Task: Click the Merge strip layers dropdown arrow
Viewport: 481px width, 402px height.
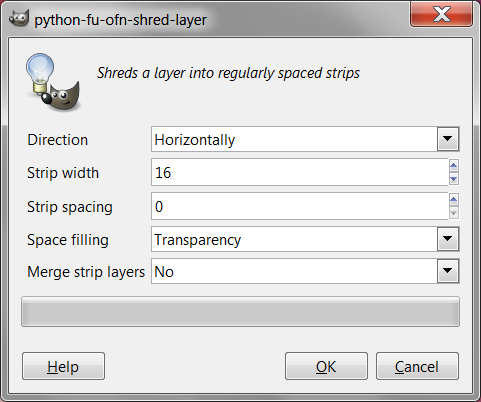Action: [x=448, y=271]
